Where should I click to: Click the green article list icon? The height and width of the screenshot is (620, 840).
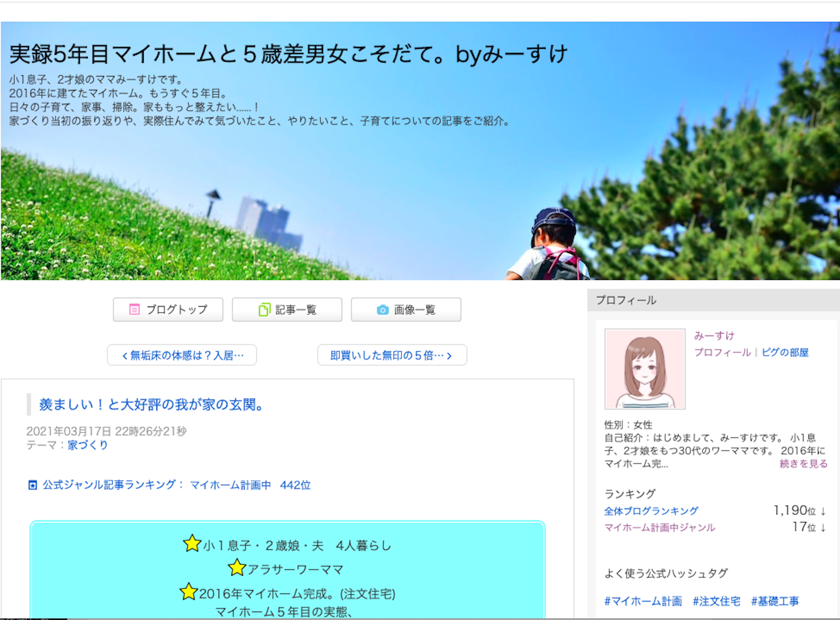[x=264, y=310]
